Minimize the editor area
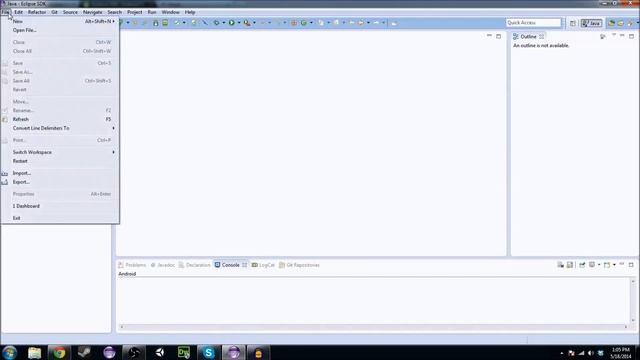Image resolution: width=640 pixels, height=360 pixels. pos(489,36)
